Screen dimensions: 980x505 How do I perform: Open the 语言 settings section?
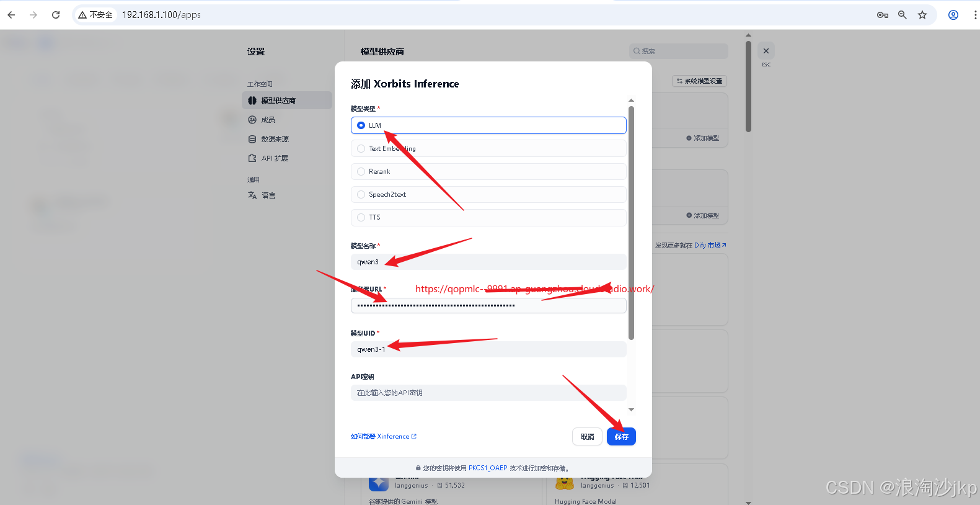(287, 195)
